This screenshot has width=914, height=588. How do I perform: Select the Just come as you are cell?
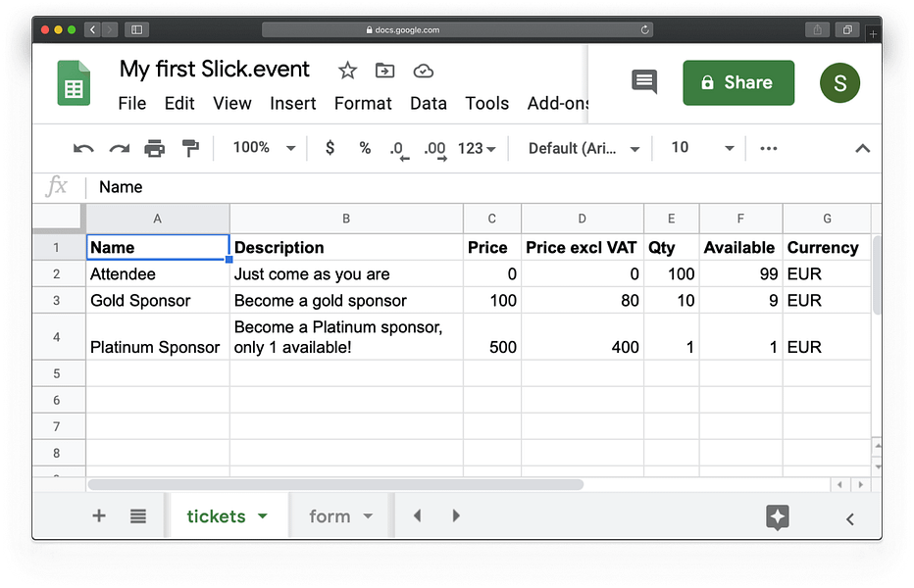[x=346, y=273]
